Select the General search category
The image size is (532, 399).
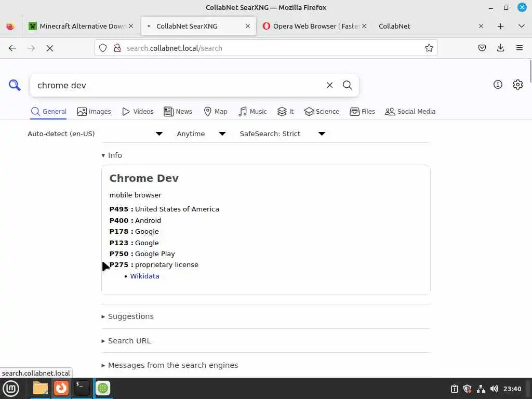pos(48,112)
